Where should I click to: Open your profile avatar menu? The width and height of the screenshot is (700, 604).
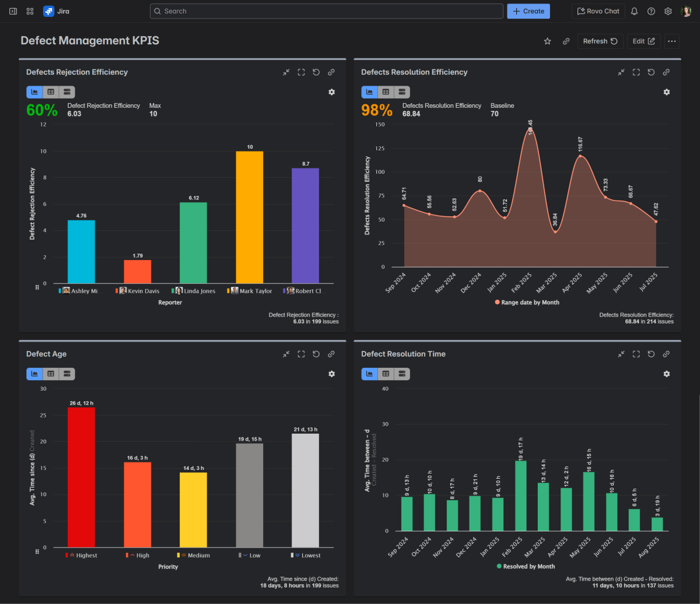[686, 10]
